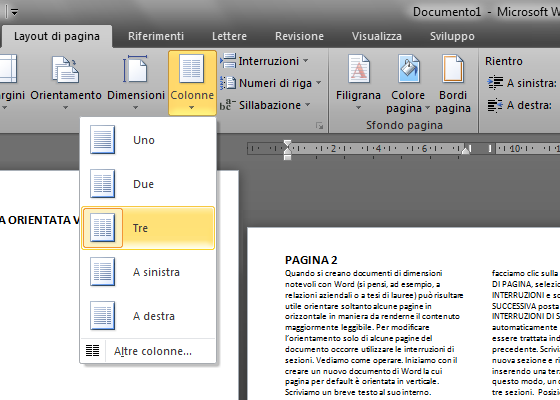Switch to the Riferimenti tab
Image resolution: width=560 pixels, height=400 pixels.
(x=156, y=36)
